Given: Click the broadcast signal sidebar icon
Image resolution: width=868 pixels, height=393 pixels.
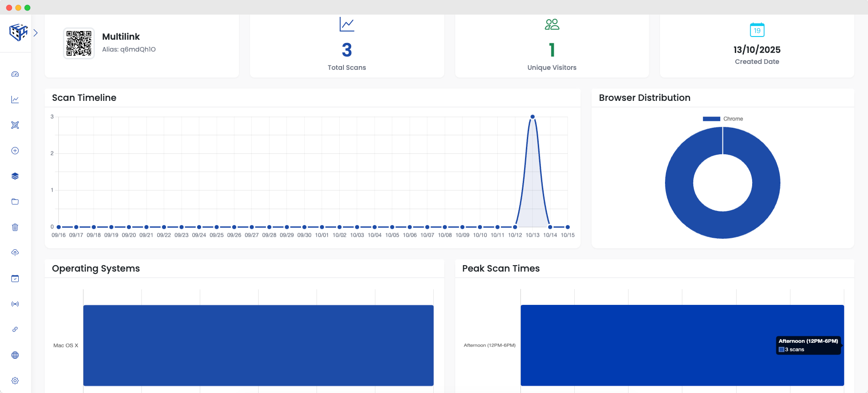Looking at the screenshot, I should [15, 304].
